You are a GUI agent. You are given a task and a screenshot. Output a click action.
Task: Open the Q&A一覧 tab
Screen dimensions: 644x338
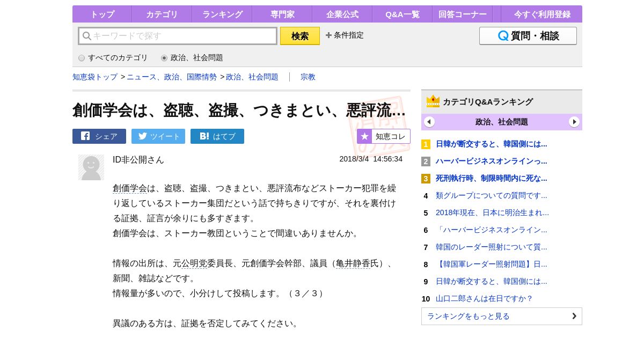402,14
